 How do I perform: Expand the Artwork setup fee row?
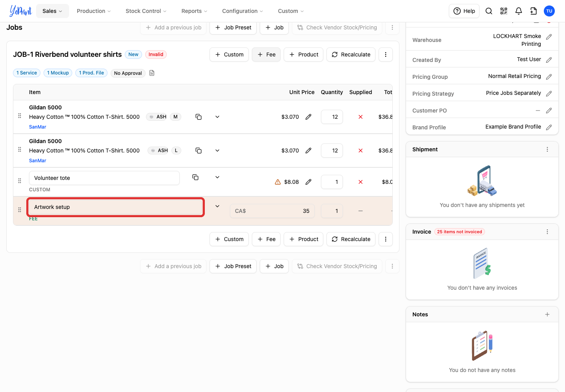[x=217, y=206]
